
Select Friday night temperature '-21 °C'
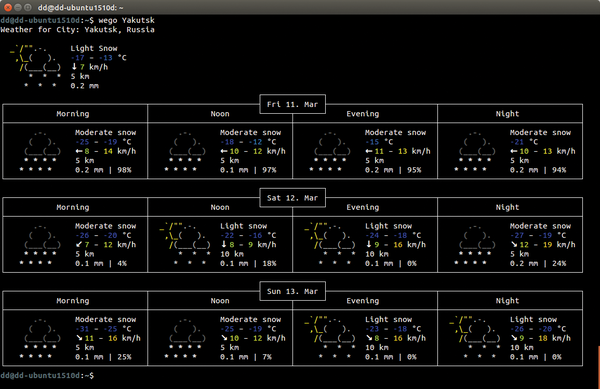[x=524, y=142]
